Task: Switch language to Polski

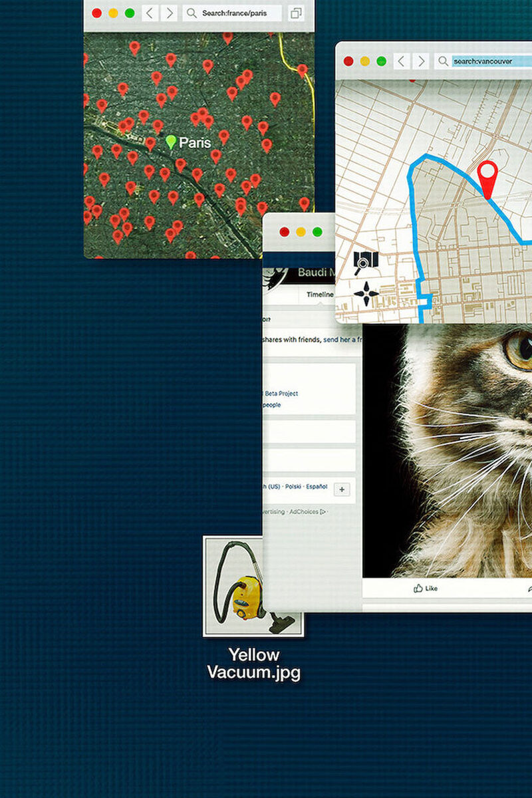Action: 292,487
